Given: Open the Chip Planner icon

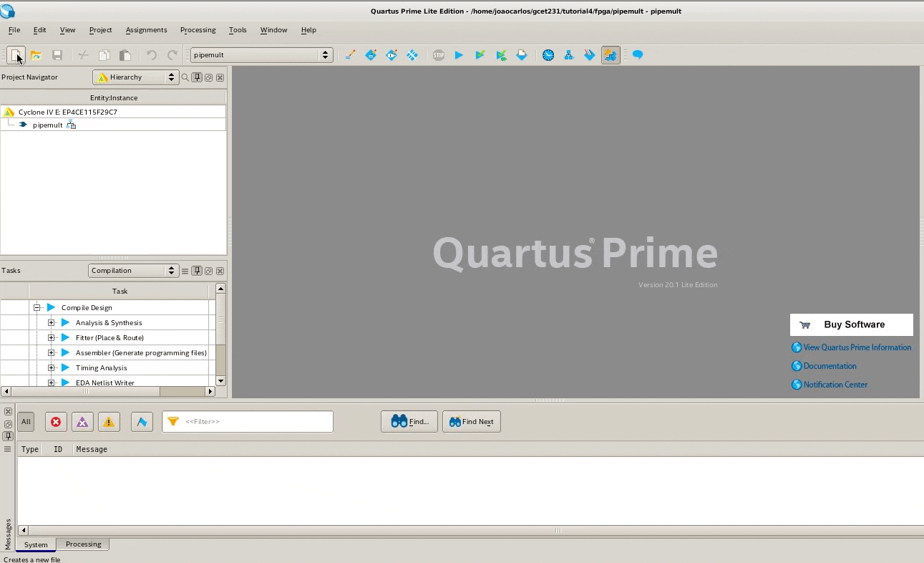Looking at the screenshot, I should coord(412,55).
